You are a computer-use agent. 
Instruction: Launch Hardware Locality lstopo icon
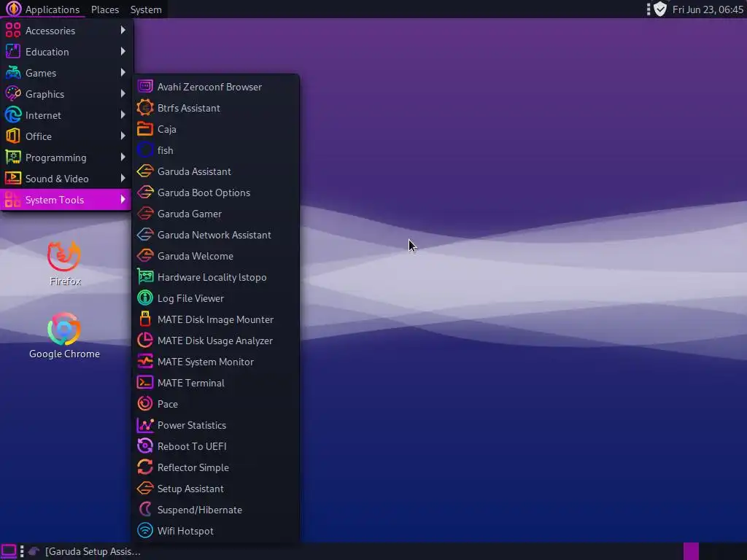click(145, 276)
